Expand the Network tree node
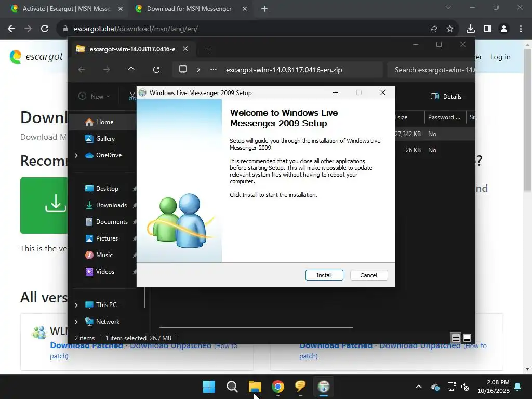Viewport: 532px width, 399px height. click(x=76, y=322)
